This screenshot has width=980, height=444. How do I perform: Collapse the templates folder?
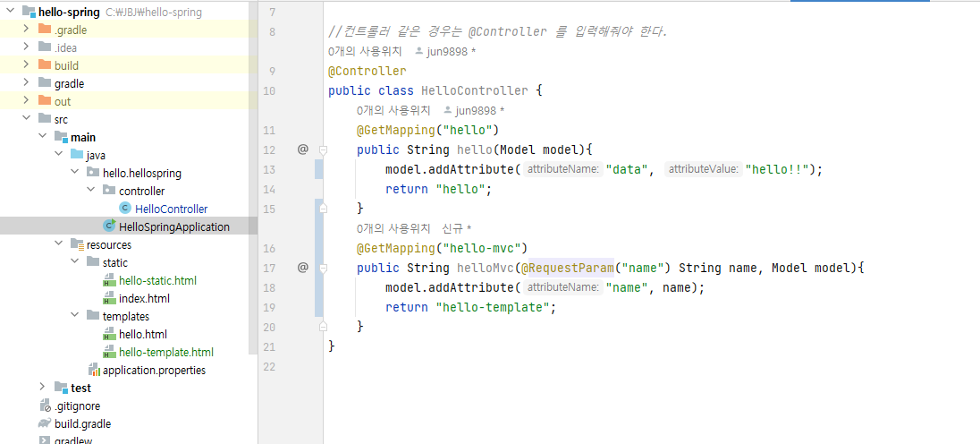point(74,316)
